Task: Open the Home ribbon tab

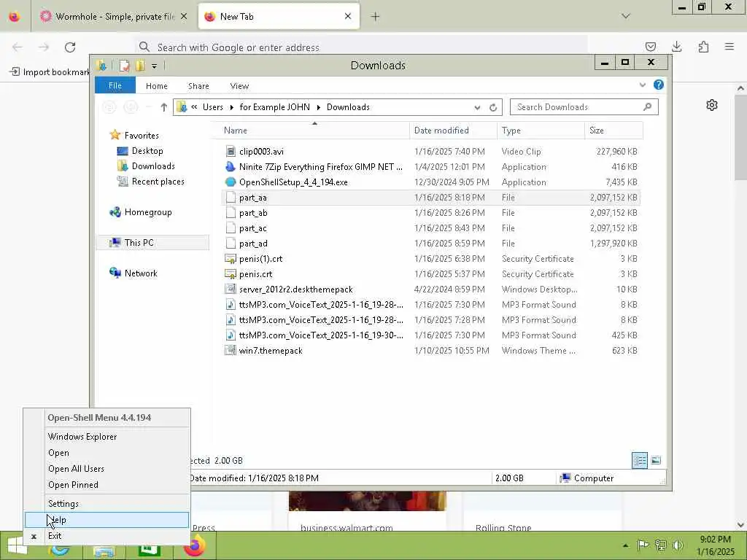Action: pyautogui.click(x=157, y=86)
